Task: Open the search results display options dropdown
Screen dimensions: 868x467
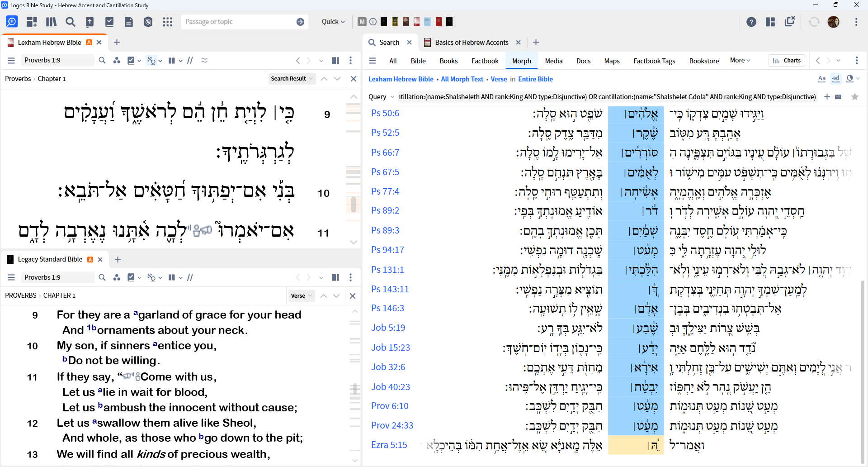Action: pos(852,79)
